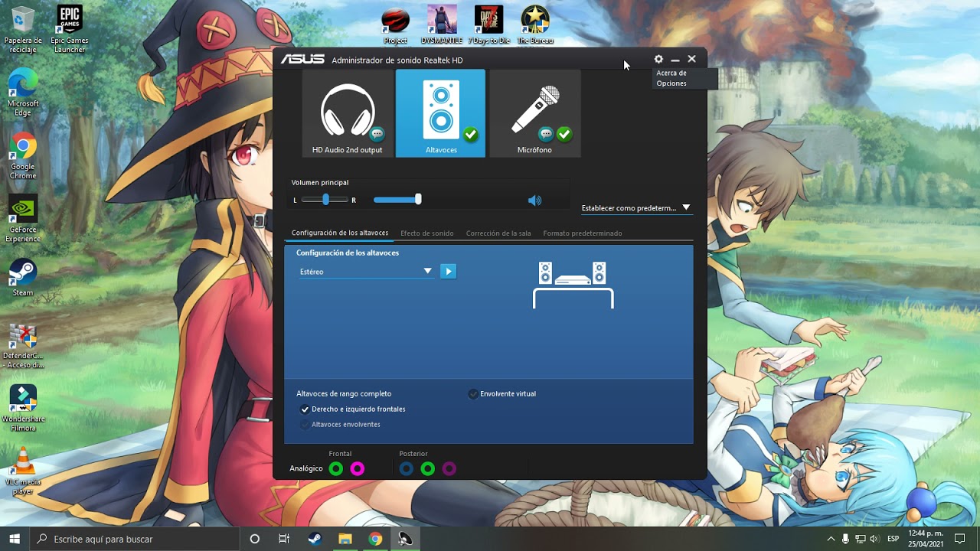Image resolution: width=980 pixels, height=551 pixels.
Task: Switch to the Corrección de la sala tab
Action: click(x=498, y=233)
